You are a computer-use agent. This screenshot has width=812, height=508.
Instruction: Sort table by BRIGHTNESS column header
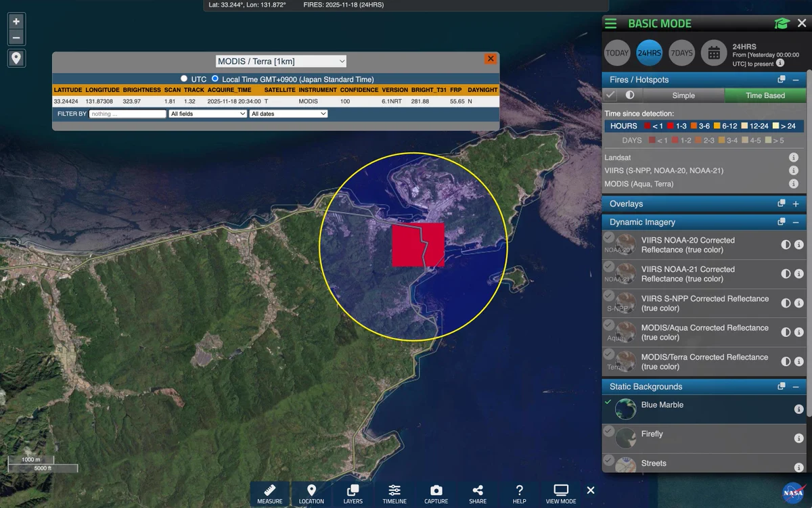(x=142, y=90)
